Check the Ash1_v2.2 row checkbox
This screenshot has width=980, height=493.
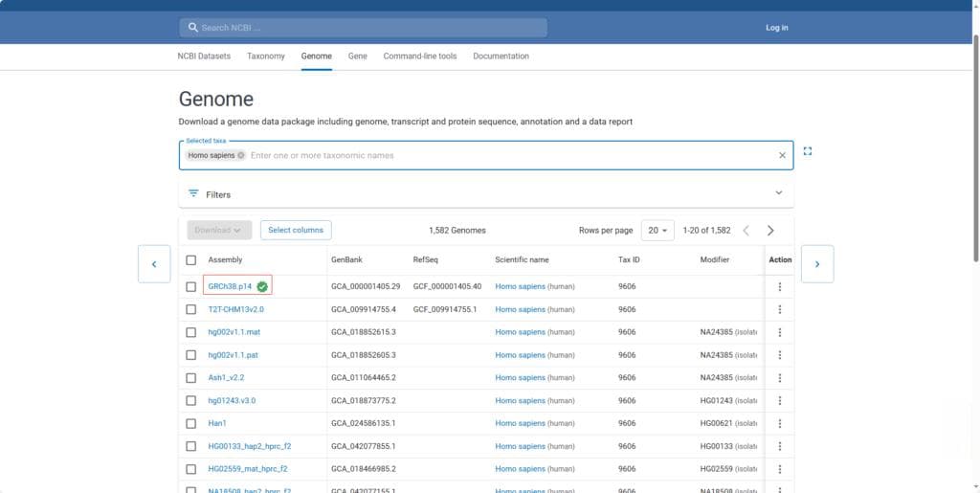click(191, 378)
